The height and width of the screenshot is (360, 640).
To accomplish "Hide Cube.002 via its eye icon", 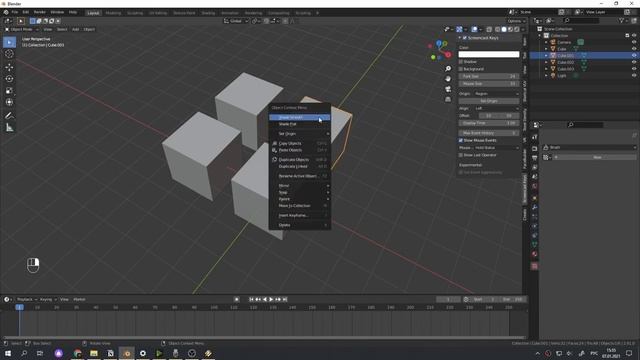I will click(x=634, y=62).
